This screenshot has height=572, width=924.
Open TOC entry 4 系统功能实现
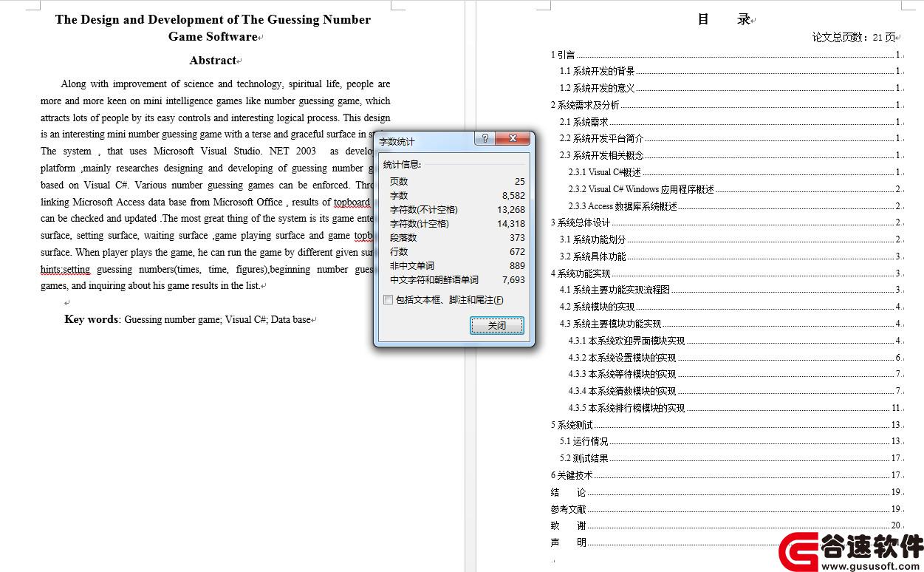tap(726, 273)
